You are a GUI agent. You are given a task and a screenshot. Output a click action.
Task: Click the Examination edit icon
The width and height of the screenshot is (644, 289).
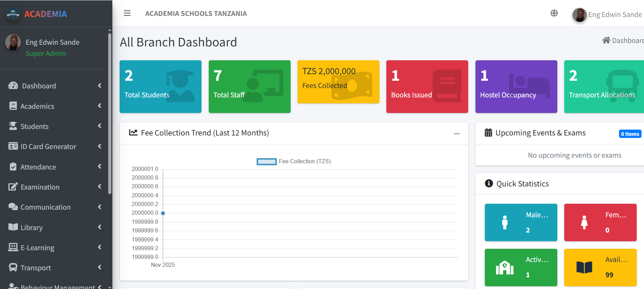click(x=13, y=187)
